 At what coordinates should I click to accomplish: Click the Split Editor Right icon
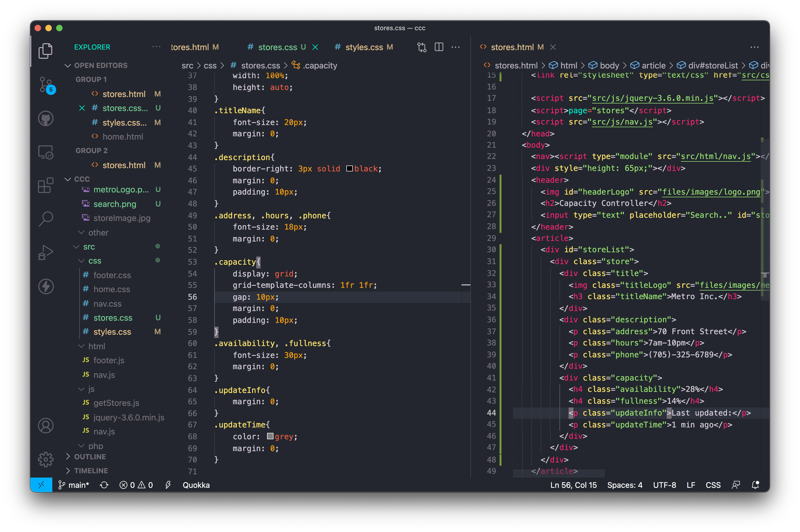click(439, 47)
